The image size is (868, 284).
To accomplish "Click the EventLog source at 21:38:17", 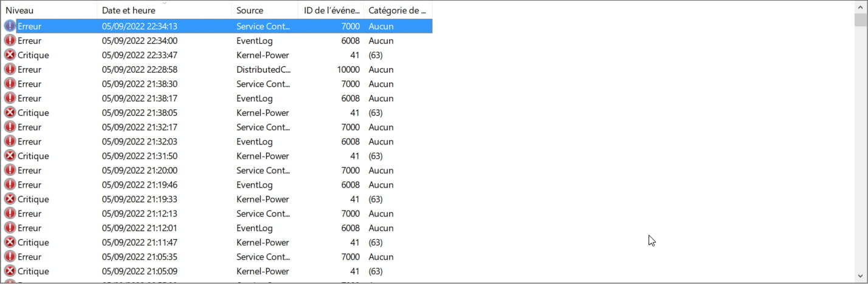I will click(x=254, y=98).
